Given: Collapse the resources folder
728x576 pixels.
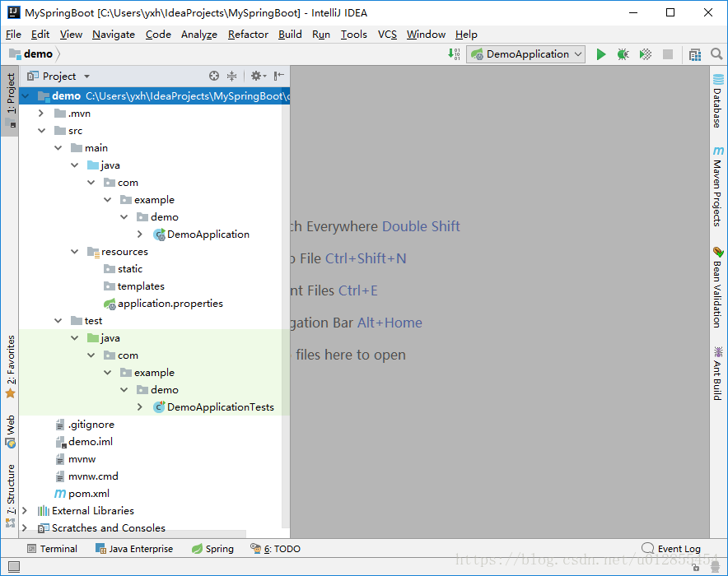Looking at the screenshot, I should pyautogui.click(x=74, y=252).
